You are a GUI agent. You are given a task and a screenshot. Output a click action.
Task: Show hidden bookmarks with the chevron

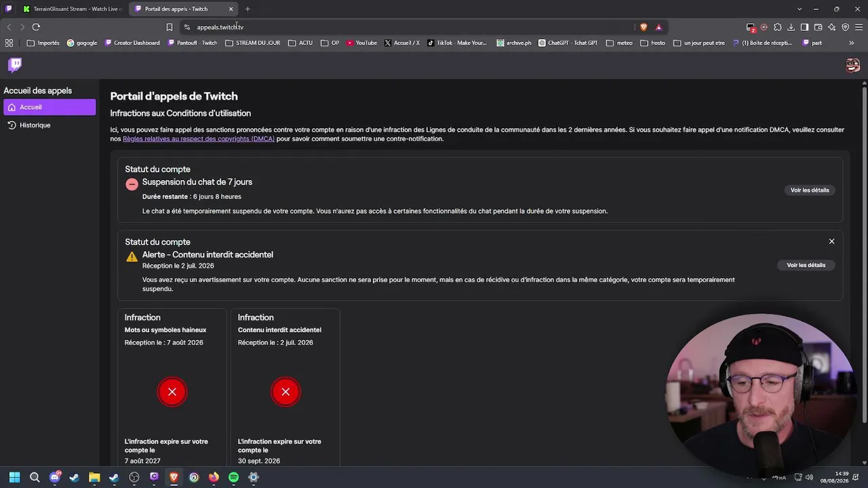pyautogui.click(x=852, y=43)
